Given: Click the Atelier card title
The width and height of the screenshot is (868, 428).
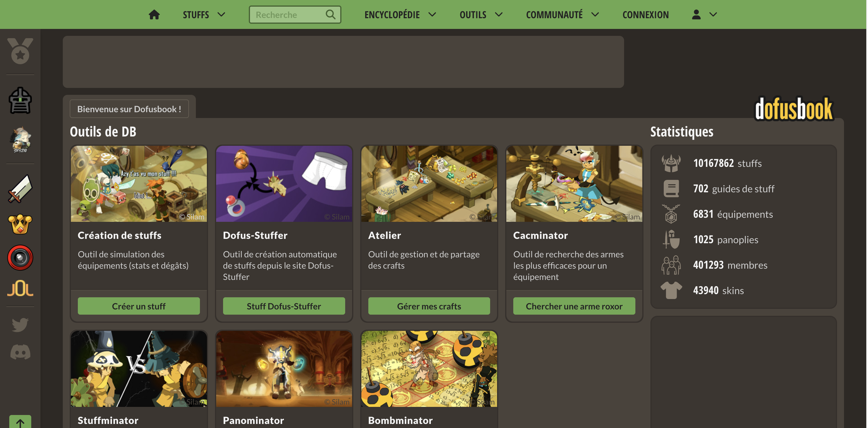Looking at the screenshot, I should click(385, 235).
